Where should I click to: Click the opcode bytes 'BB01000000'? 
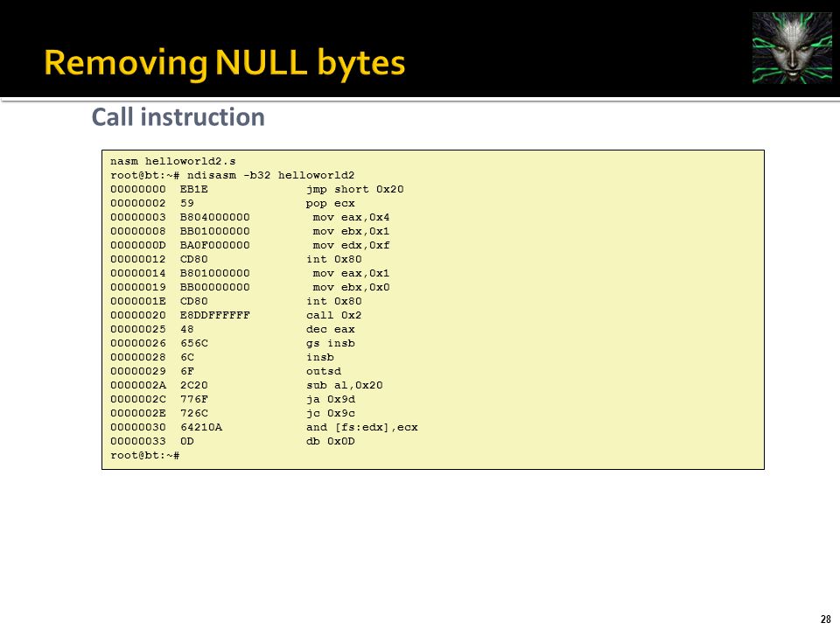(x=215, y=231)
